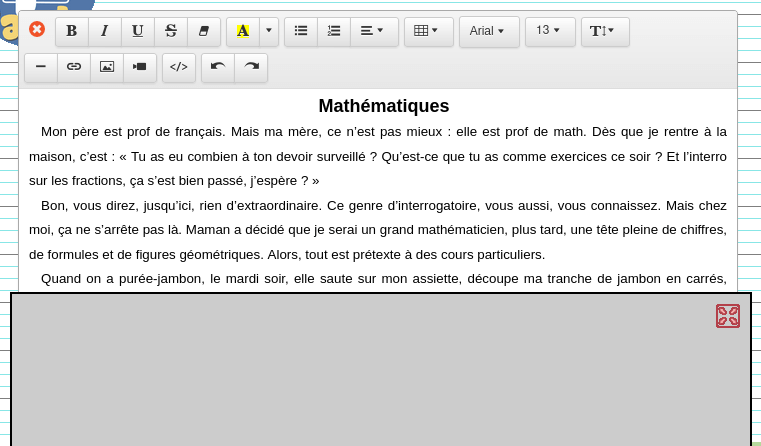
Task: Toggle strikethrough formatting
Action: point(171,32)
